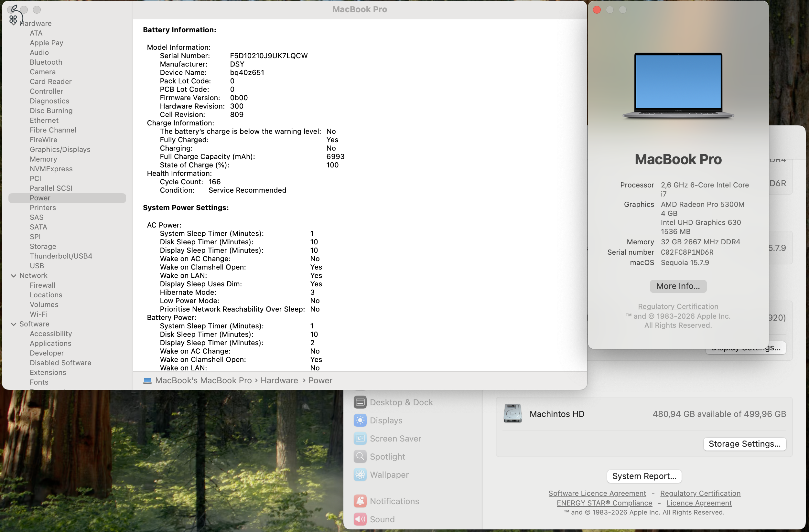This screenshot has width=809, height=532.
Task: Select NVMExpress in the sidebar
Action: (51, 169)
